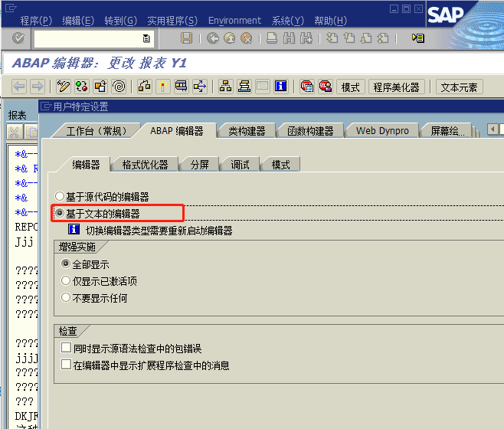Click the Enhance spiral icon
The height and width of the screenshot is (429, 504).
point(119,87)
